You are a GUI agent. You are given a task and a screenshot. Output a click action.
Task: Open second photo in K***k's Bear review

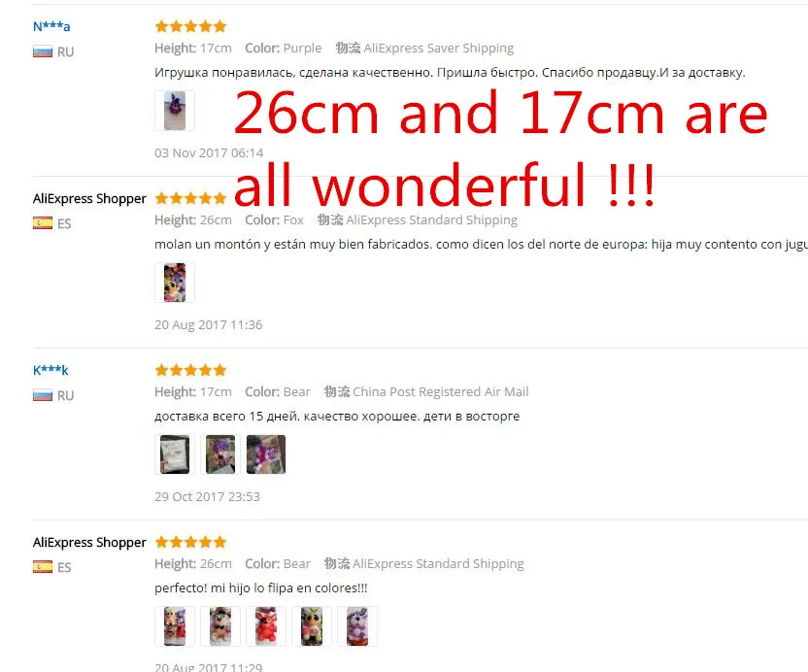[220, 454]
